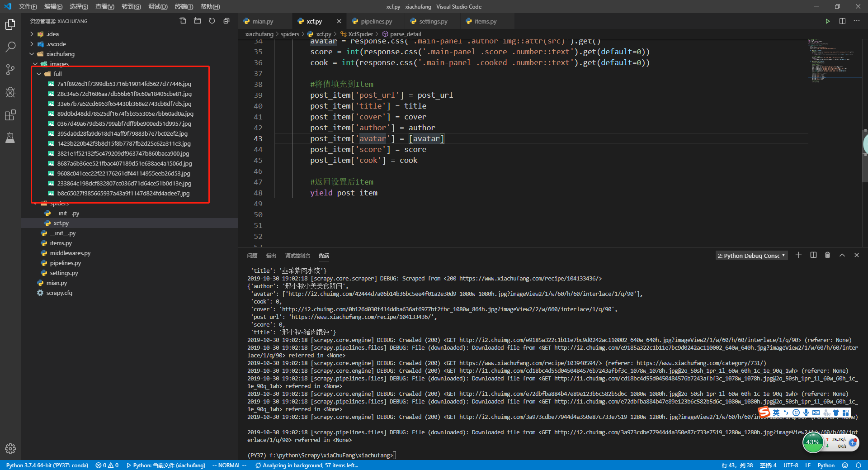The image size is (868, 470).
Task: Create a new terminal
Action: [798, 255]
